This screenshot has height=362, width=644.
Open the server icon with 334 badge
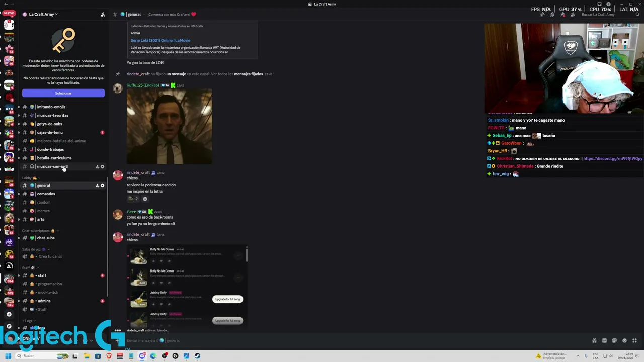tap(9, 278)
